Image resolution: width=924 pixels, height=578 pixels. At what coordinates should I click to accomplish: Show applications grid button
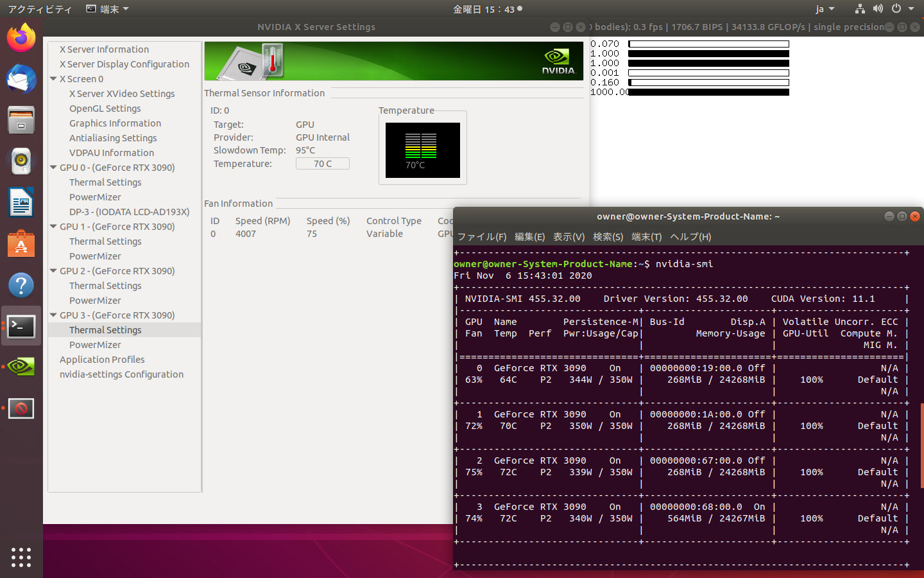(21, 557)
